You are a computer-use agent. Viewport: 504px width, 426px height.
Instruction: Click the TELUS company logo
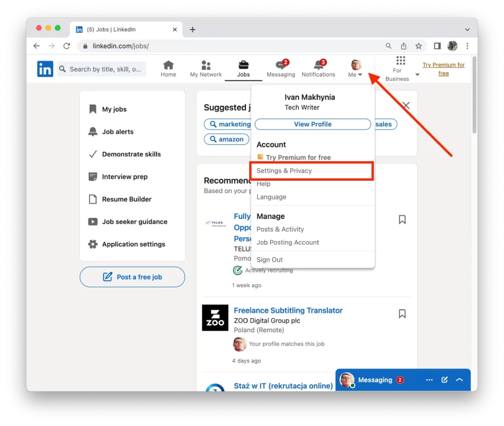tap(215, 224)
